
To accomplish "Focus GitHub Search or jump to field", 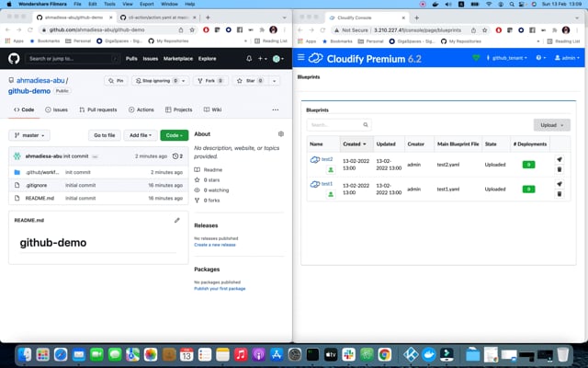I will (73, 59).
